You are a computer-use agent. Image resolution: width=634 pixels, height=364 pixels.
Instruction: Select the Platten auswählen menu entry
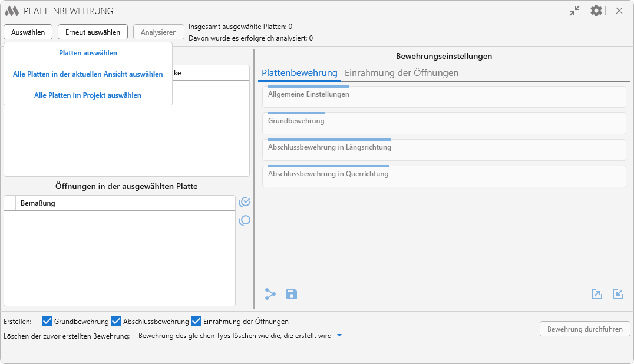click(88, 53)
